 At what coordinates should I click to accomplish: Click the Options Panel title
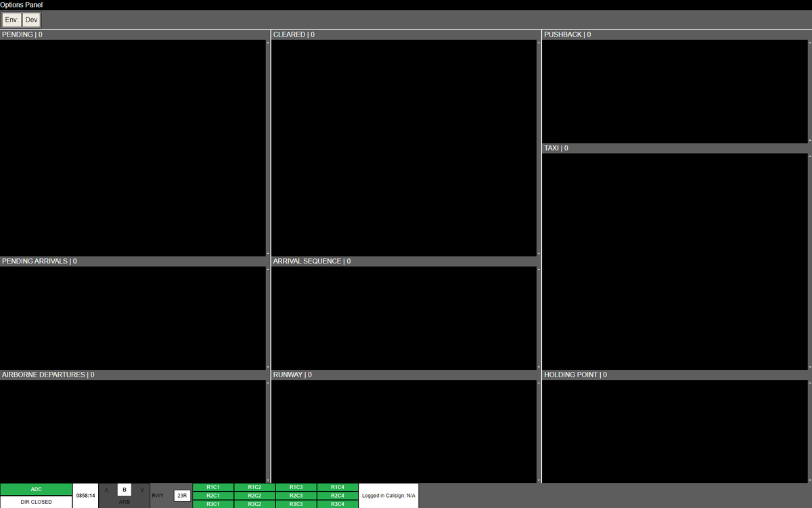click(x=22, y=5)
